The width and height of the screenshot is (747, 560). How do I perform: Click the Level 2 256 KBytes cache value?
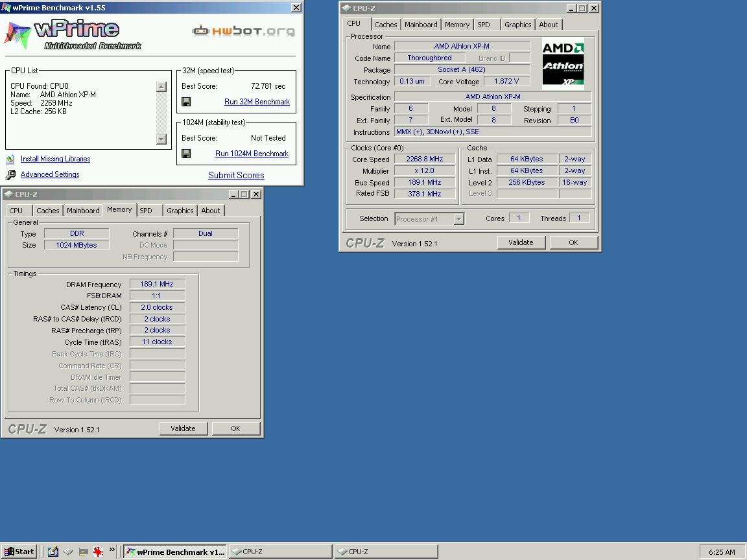[527, 182]
